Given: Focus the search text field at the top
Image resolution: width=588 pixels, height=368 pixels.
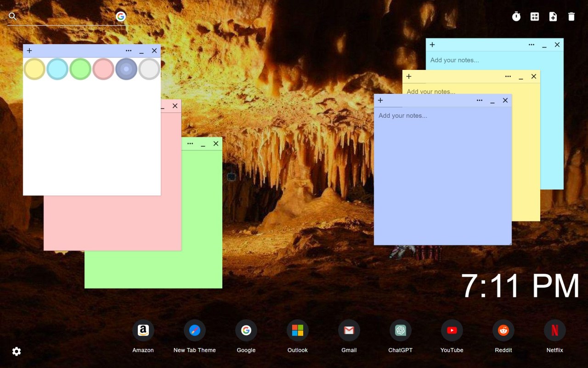Looking at the screenshot, I should tap(66, 17).
